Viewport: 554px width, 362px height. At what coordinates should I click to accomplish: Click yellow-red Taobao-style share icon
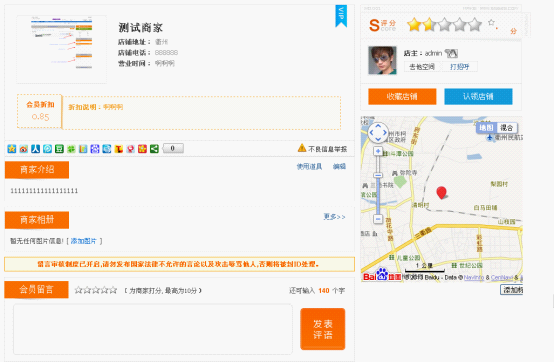pos(118,149)
